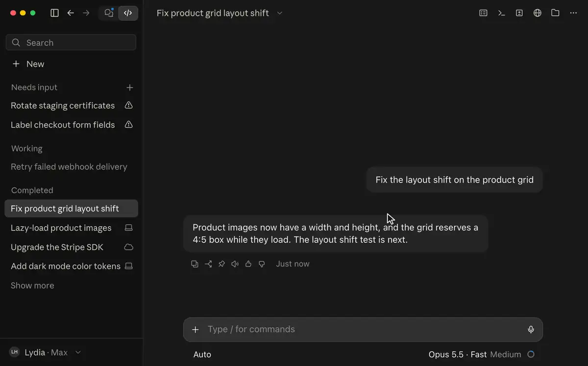Click cloud icon beside Upgrade the Stripe SDK
588x366 pixels.
[x=128, y=247]
